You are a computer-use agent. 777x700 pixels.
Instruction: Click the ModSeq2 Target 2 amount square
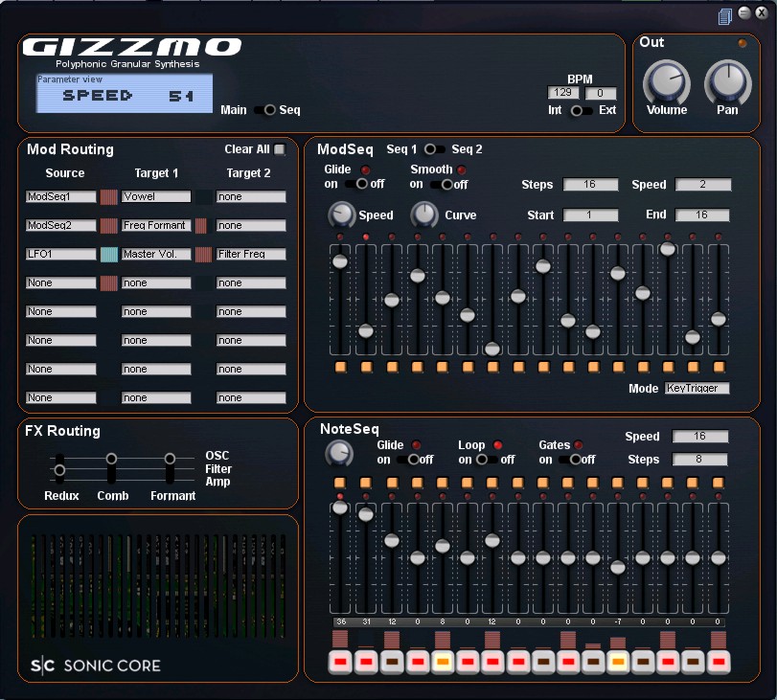click(200, 225)
